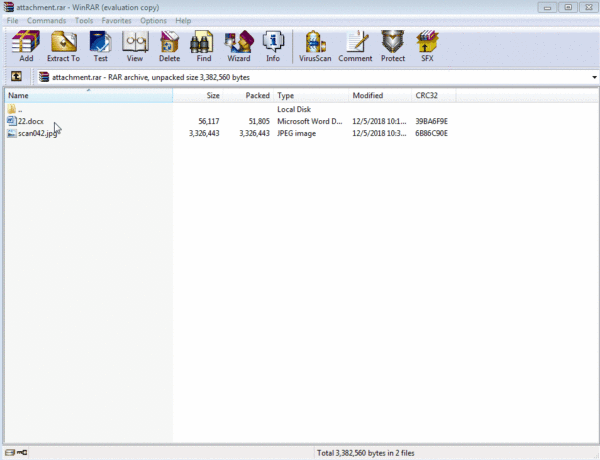The image size is (600, 460).
Task: Open the Find binoculars tool
Action: tap(203, 46)
